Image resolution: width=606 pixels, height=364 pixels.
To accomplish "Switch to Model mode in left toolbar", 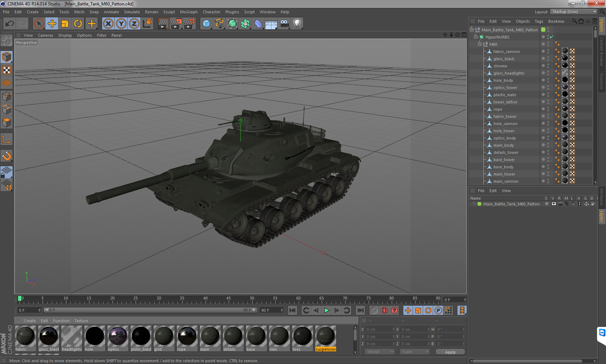I will pos(7,57).
